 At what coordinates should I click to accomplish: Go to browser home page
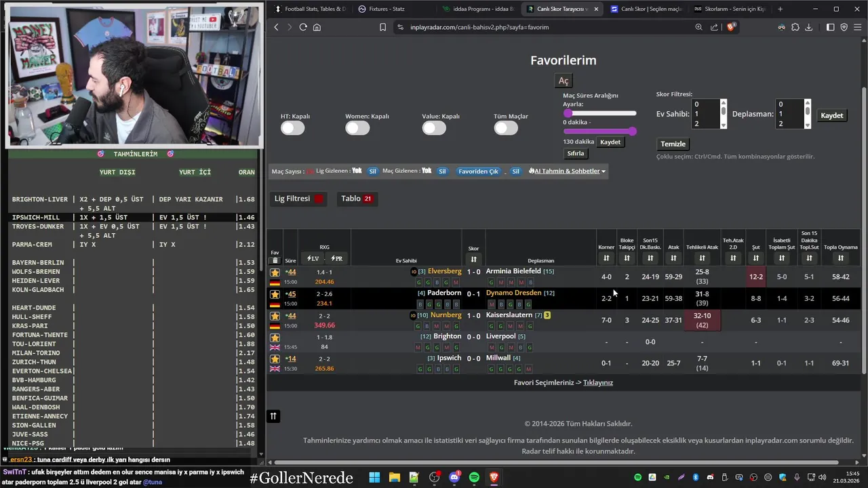coord(317,27)
